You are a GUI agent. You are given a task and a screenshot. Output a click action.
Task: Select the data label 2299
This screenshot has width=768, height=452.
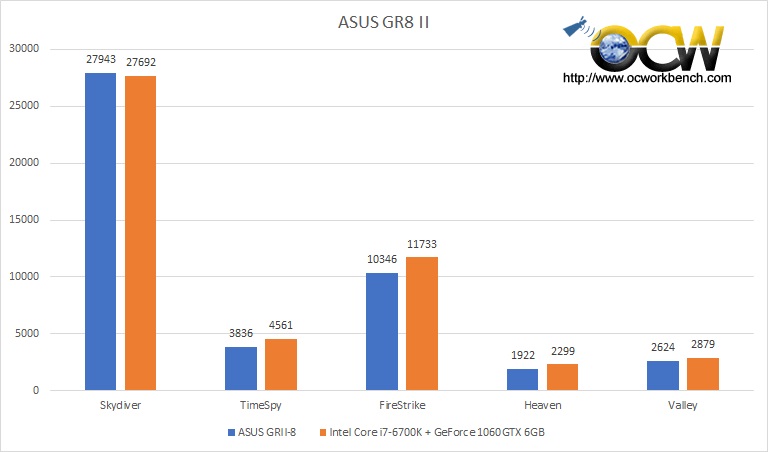(x=563, y=351)
